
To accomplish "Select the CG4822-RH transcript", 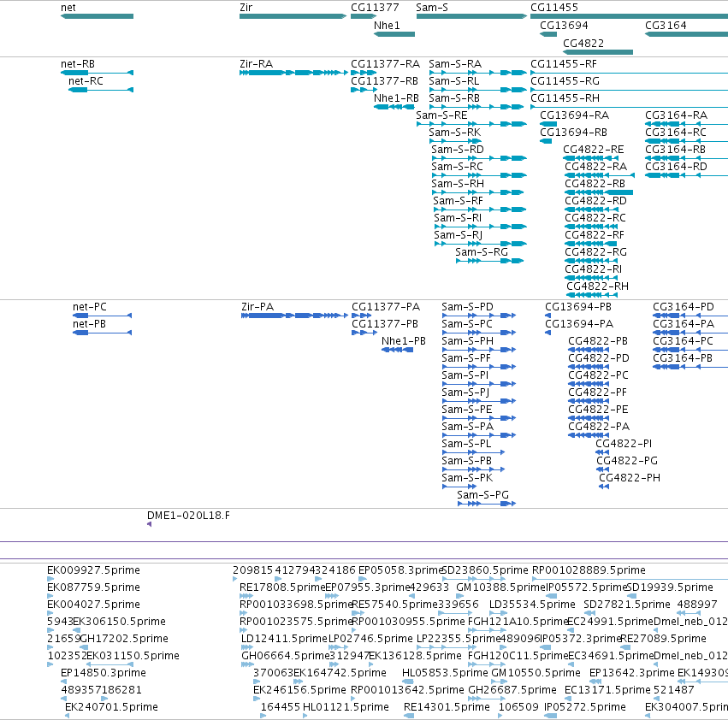I will (x=592, y=295).
